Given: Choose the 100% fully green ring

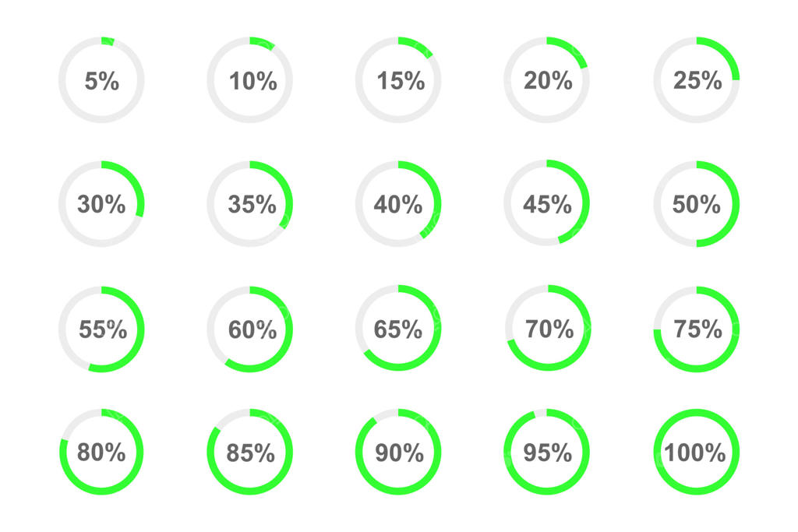Looking at the screenshot, I should pos(696,452).
